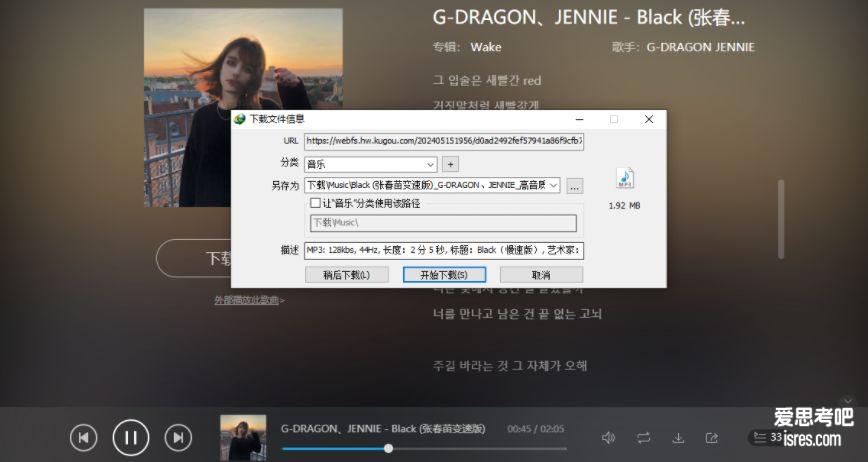The image size is (868, 462).
Task: Open the 外部播放此歌曲 link
Action: click(247, 300)
